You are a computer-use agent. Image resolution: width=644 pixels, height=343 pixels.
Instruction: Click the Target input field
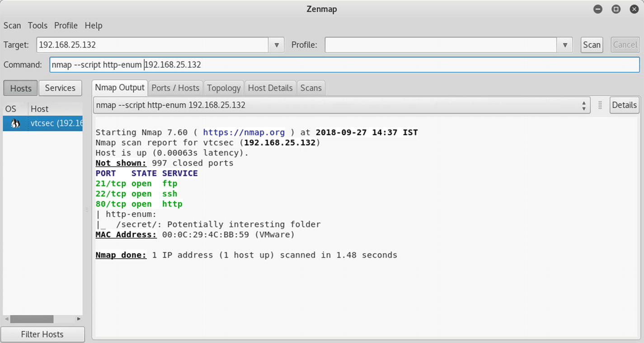coord(153,45)
